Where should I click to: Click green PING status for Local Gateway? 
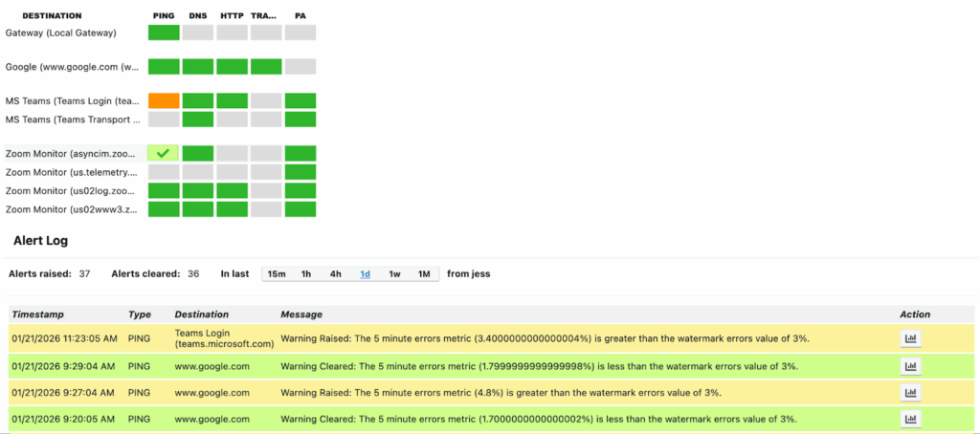[164, 33]
